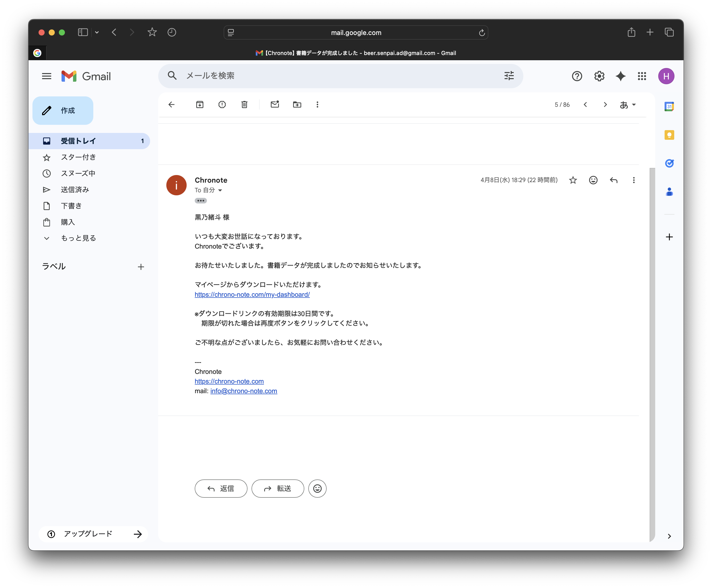Expand the trimmed email content
The height and width of the screenshot is (588, 712).
coord(201,200)
